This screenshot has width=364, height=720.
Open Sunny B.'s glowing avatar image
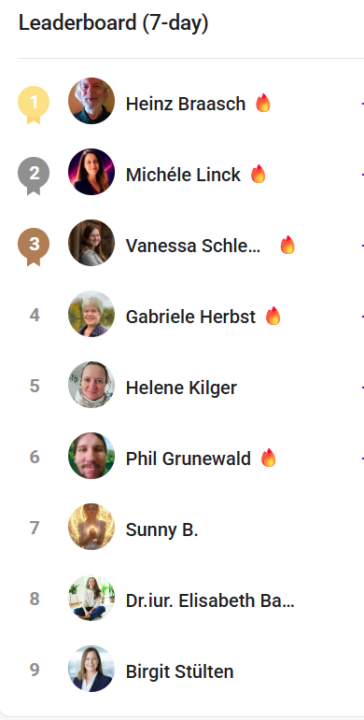91,526
